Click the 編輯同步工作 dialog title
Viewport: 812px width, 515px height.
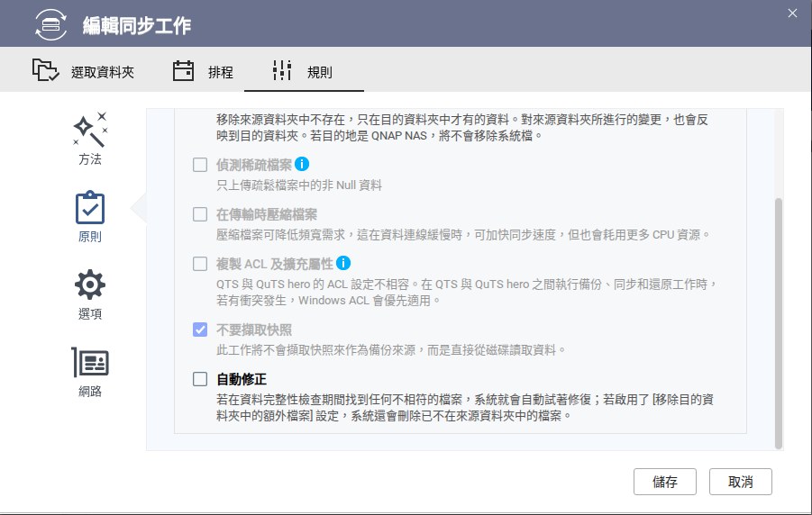point(137,25)
